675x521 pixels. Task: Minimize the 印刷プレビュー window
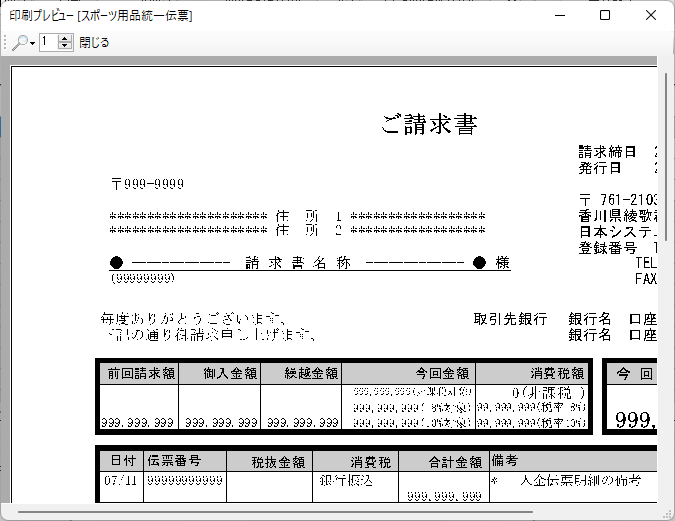click(x=560, y=15)
